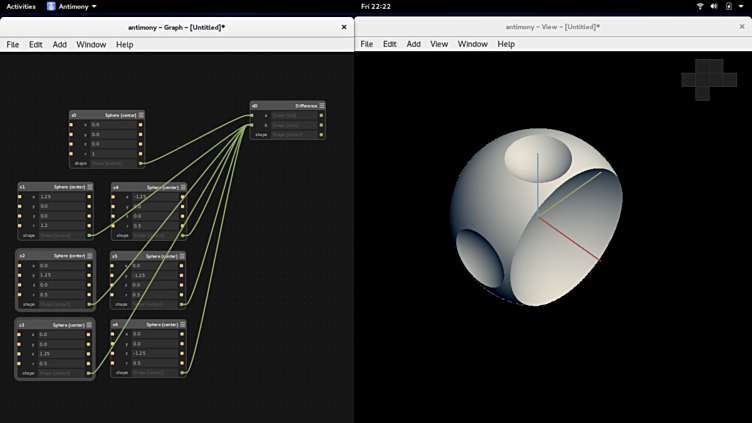The image size is (752, 423).
Task: Open the Add menu in the Graph window
Action: coord(60,44)
